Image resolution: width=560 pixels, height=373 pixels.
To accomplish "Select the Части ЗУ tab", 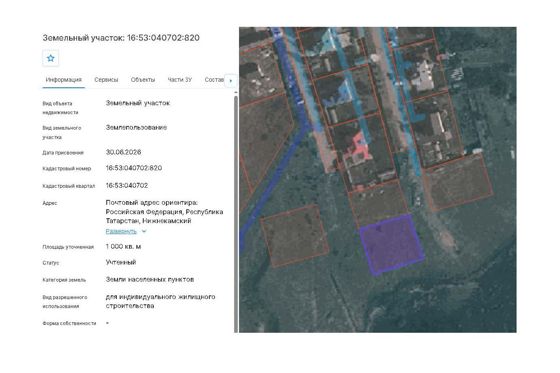I will (180, 80).
